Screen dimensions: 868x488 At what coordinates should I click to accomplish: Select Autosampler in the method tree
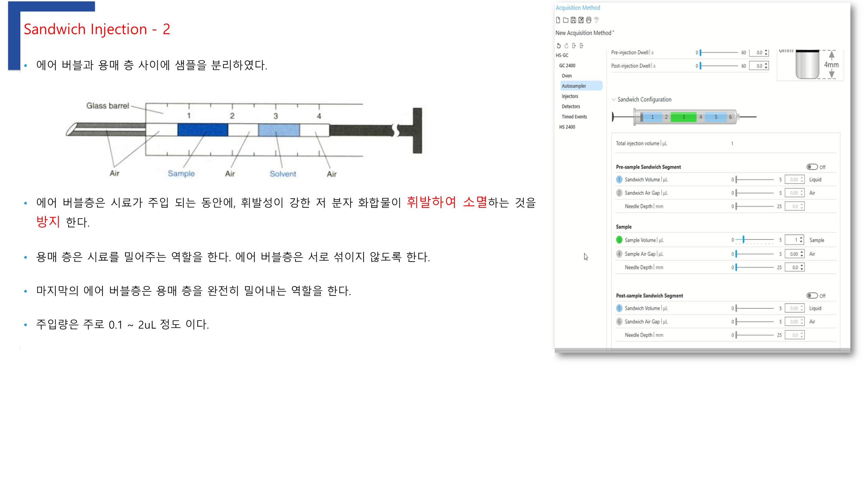[x=574, y=86]
